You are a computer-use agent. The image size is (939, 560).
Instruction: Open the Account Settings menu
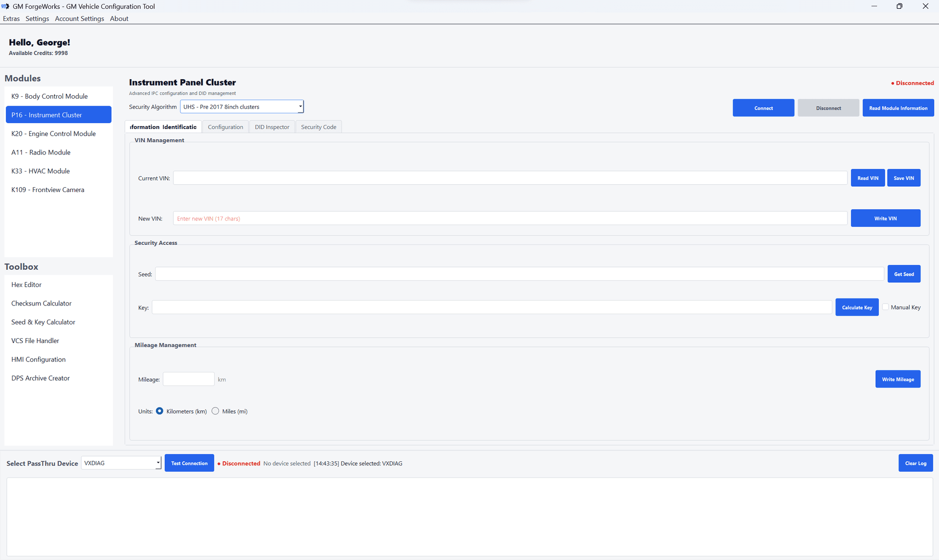pos(79,18)
